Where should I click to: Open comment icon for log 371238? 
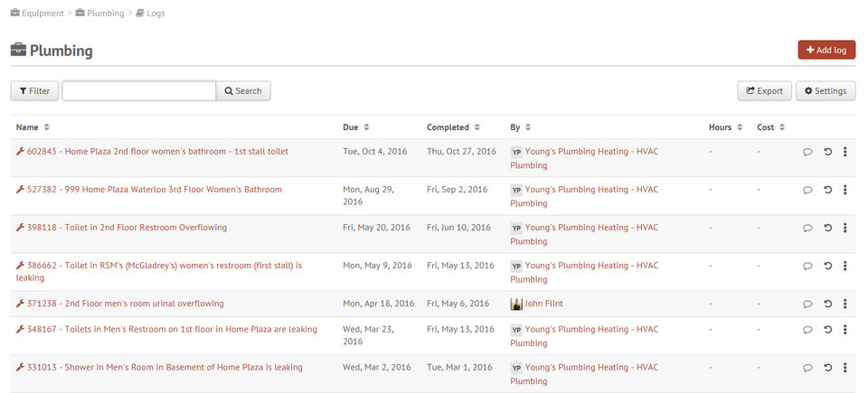point(807,304)
